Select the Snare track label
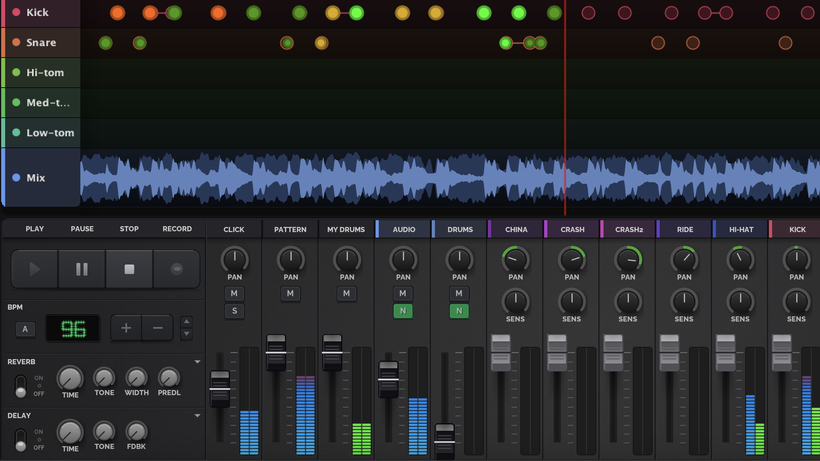 click(41, 43)
